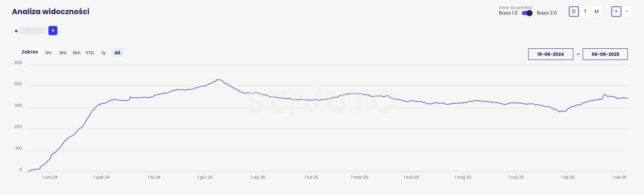Select the 'All' range option
This screenshot has height=195, width=644.
pos(117,53)
